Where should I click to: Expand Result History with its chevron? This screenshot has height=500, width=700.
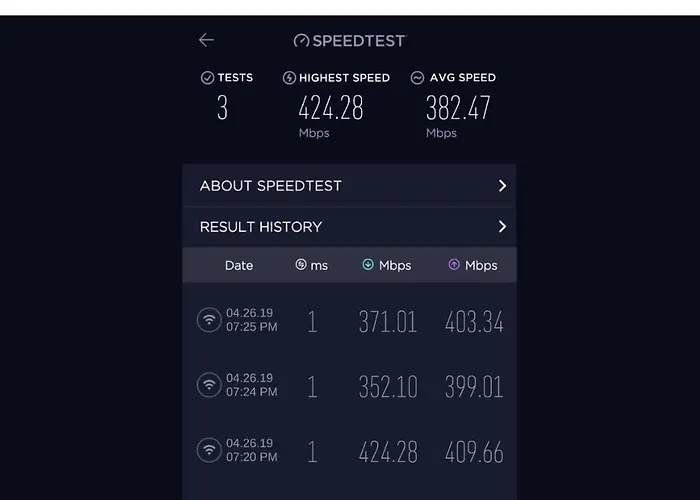502,227
